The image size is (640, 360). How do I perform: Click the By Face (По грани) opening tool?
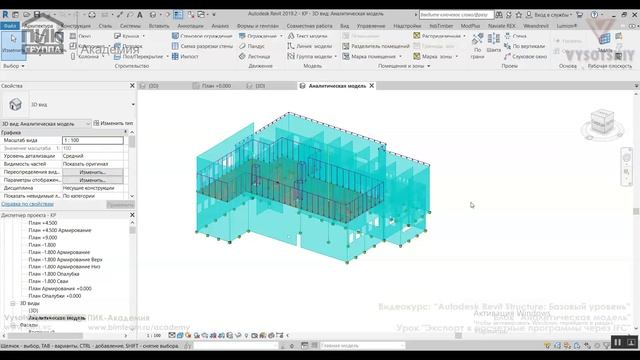tap(478, 46)
